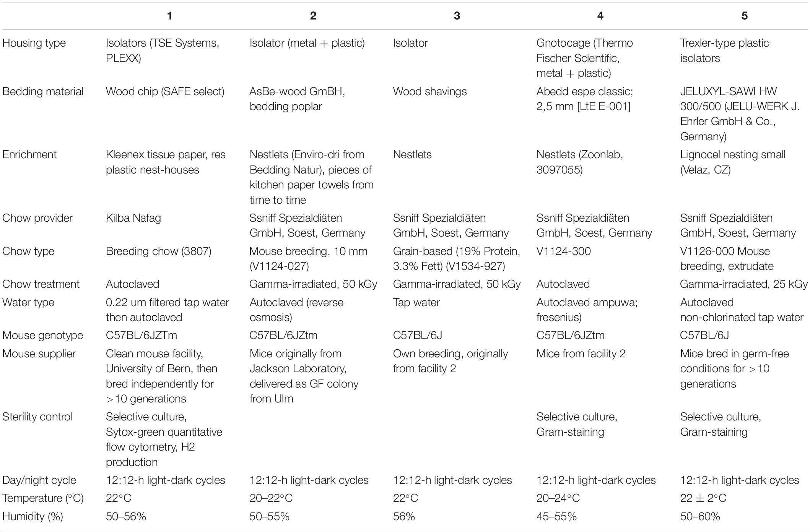810x532 pixels.
Task: Click cell "Abedd espe classic"
Action: (x=585, y=99)
